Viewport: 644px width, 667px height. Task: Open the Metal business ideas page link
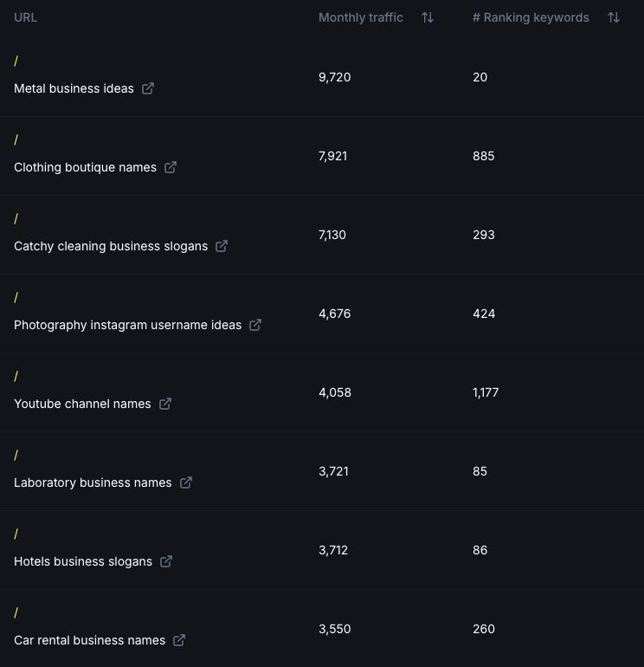coord(74,88)
